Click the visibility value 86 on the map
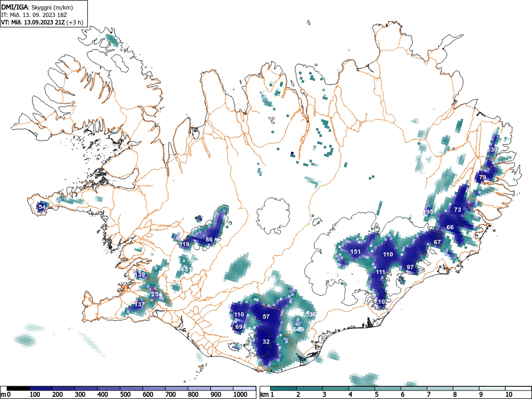The height and width of the screenshot is (399, 532). (209, 239)
